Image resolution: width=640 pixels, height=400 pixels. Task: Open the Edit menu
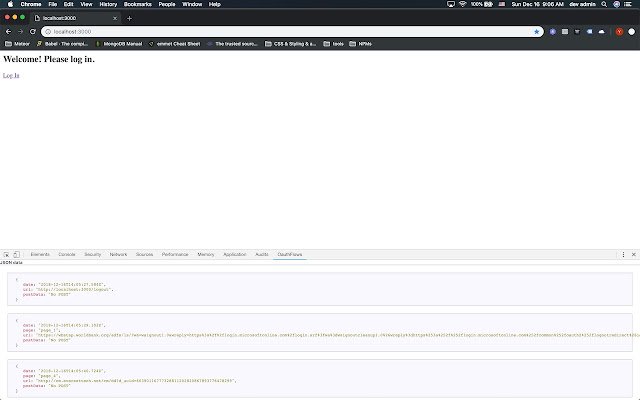tap(69, 4)
